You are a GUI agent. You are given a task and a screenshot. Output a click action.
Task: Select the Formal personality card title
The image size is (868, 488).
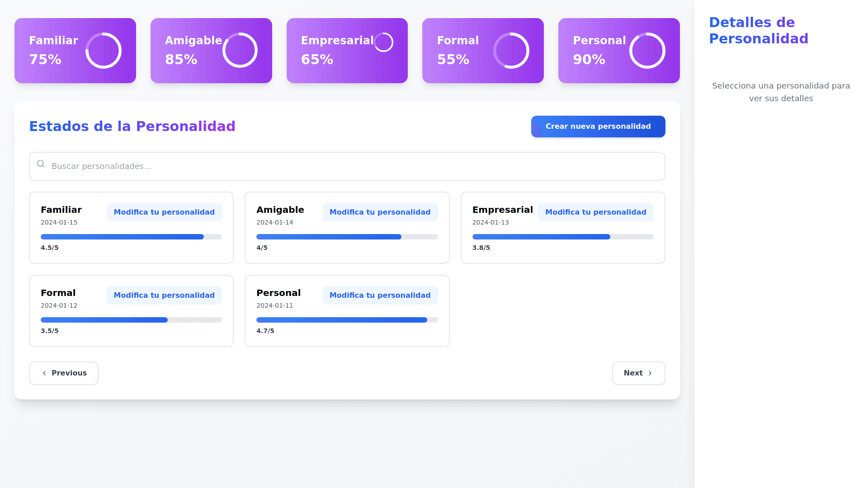click(x=58, y=293)
